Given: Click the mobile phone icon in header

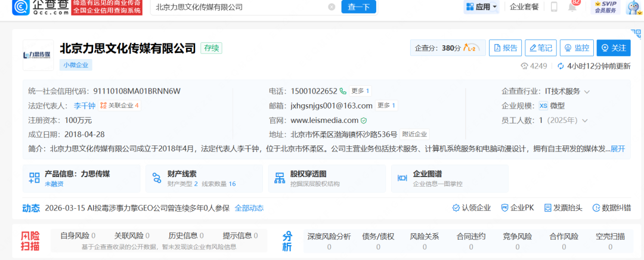Looking at the screenshot, I should click(554, 7).
